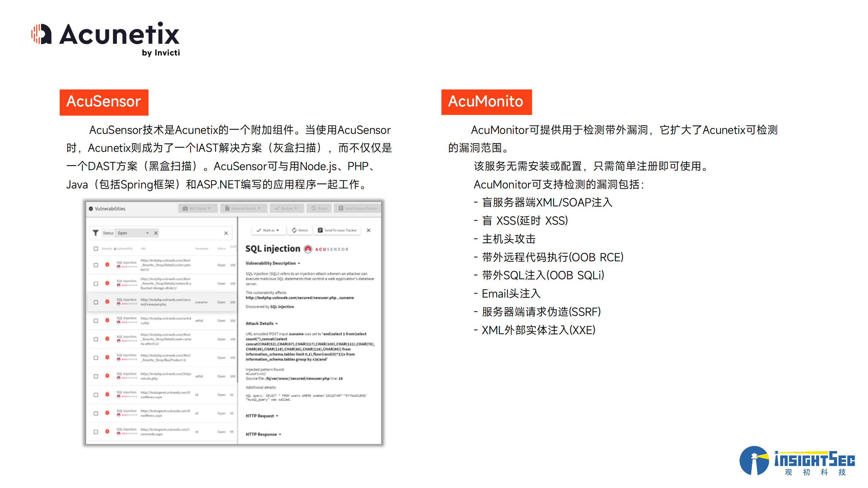Open the testaspnet Comments.aspx URL

pos(165,432)
